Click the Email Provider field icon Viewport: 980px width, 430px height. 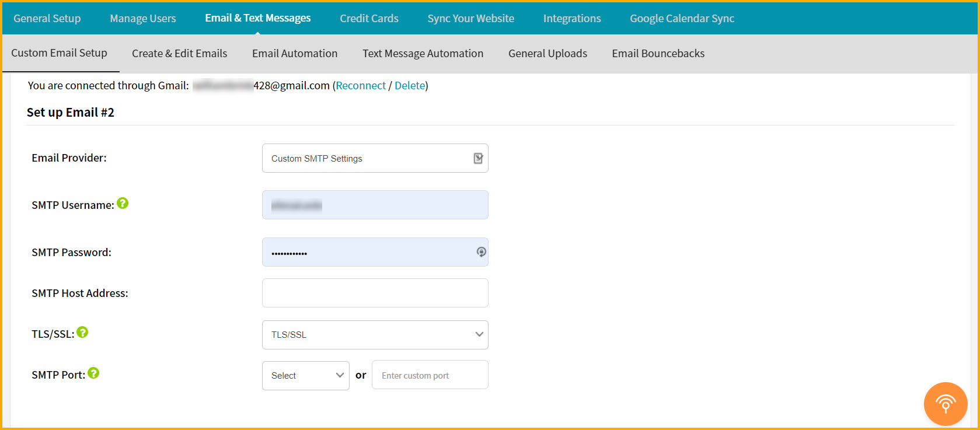click(478, 158)
